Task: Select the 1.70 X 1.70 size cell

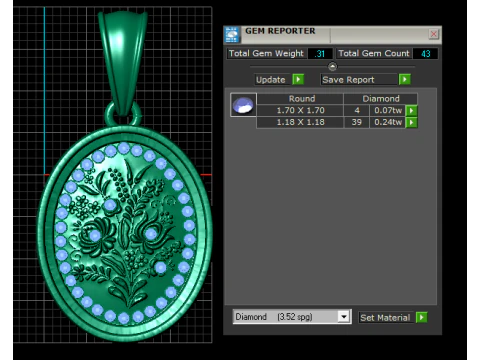Action: [x=300, y=110]
